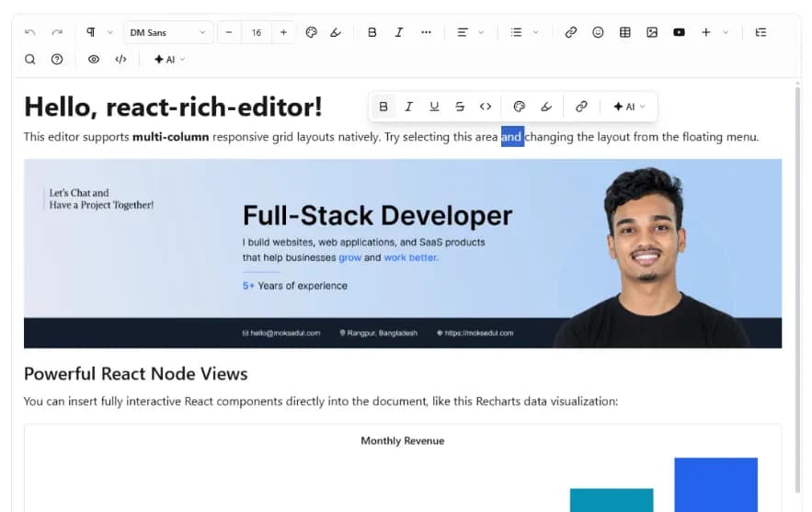Open the AI menu in main toolbar

click(x=169, y=60)
